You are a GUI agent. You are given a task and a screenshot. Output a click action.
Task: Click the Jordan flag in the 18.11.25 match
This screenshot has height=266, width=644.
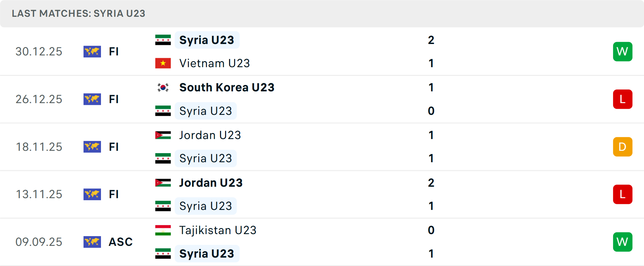(163, 135)
